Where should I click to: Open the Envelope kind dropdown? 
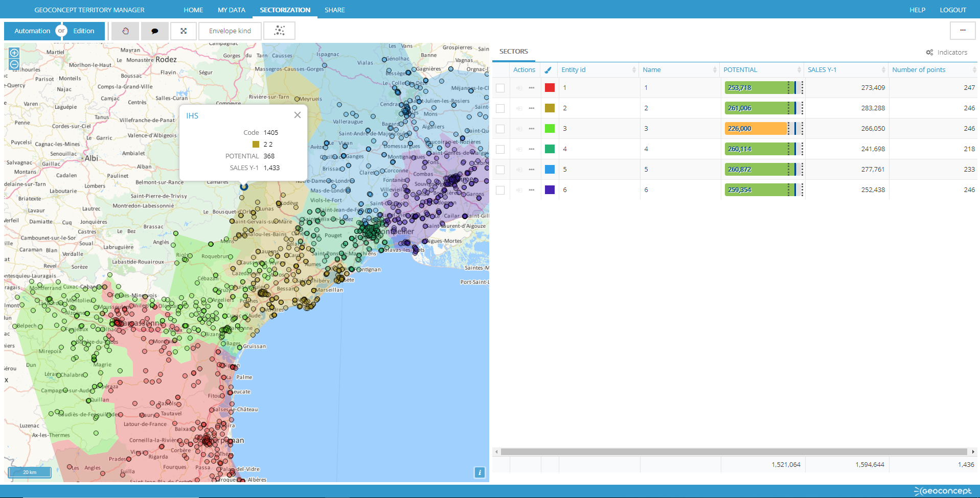coord(230,31)
